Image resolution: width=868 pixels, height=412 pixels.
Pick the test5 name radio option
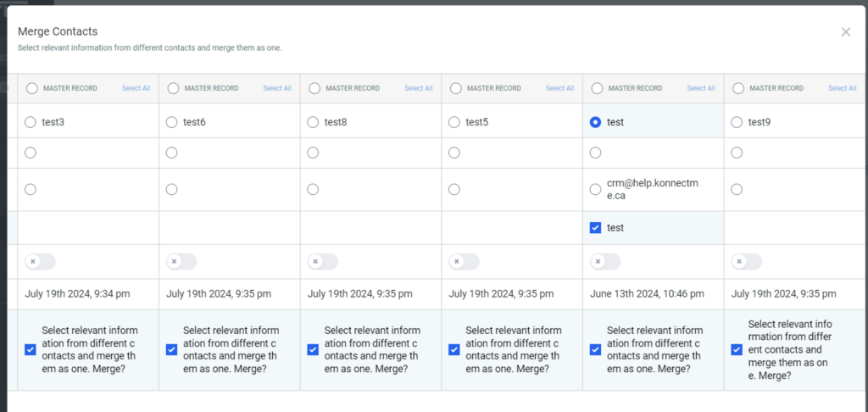pos(454,122)
